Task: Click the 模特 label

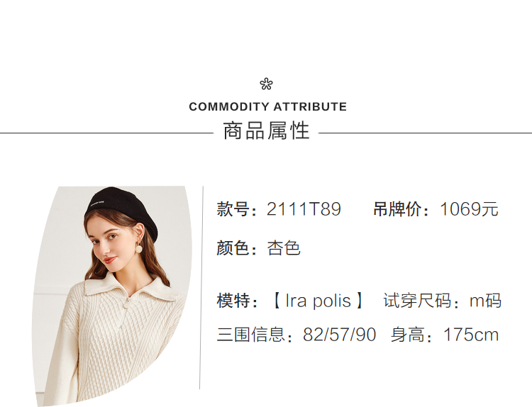Action: click(237, 301)
